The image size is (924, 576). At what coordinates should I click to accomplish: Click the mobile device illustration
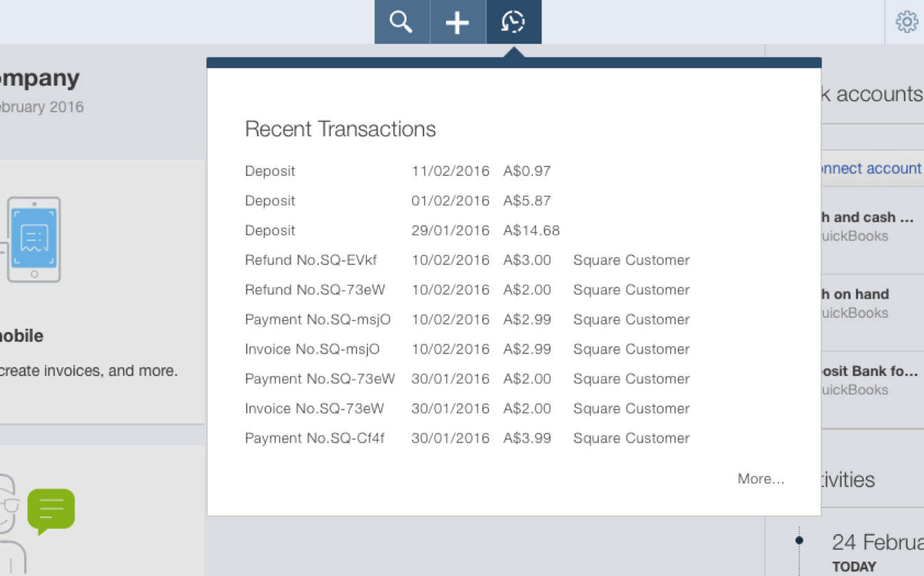pyautogui.click(x=34, y=240)
